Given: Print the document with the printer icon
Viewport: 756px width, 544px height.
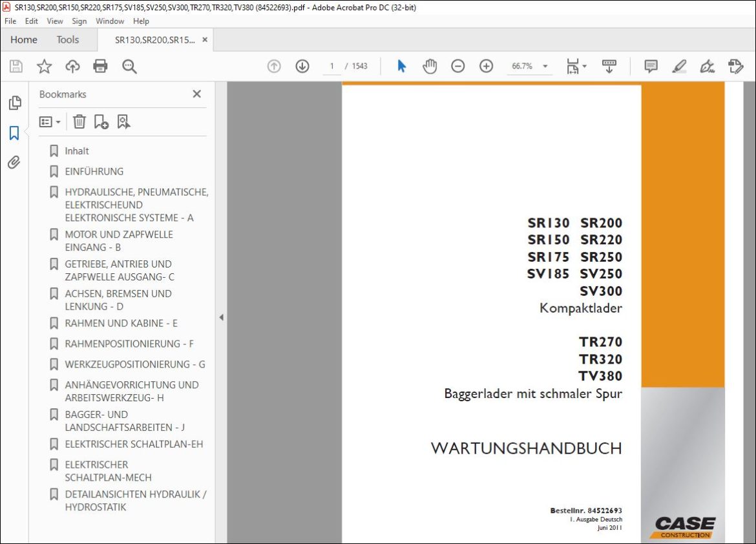Looking at the screenshot, I should [x=100, y=66].
